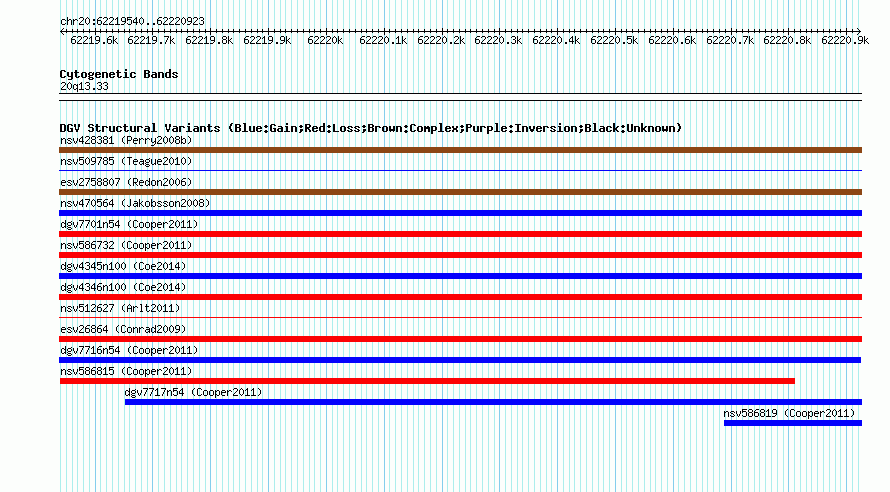Select the nsv586732 (Cooper2011) label
The image size is (890, 492).
pyautogui.click(x=126, y=245)
